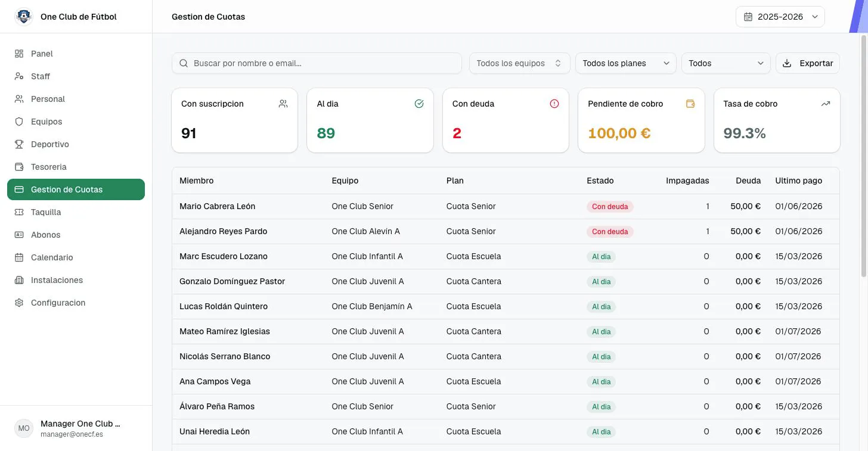Click the Instalaciones building icon
This screenshot has height=451, width=868.
19,280
